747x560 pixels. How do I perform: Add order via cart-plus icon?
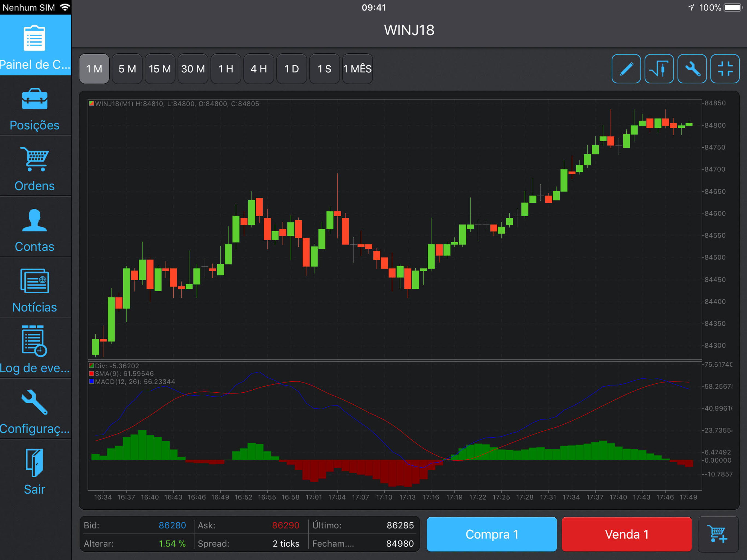(x=718, y=534)
